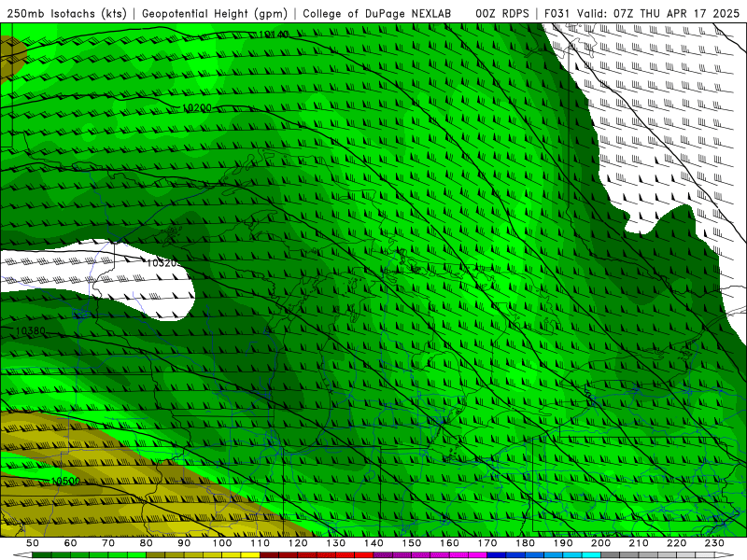Click 'College of DuPage NEXLAB' in header
The image size is (747, 560).
point(377,14)
